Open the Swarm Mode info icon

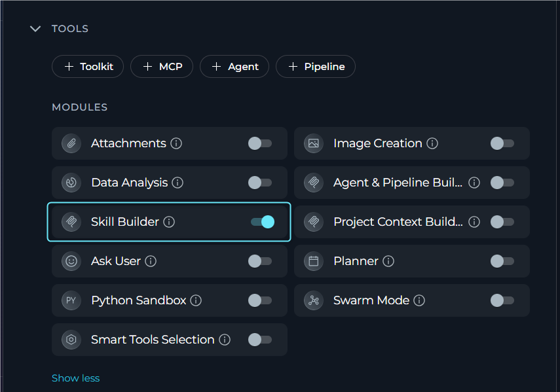tap(419, 300)
